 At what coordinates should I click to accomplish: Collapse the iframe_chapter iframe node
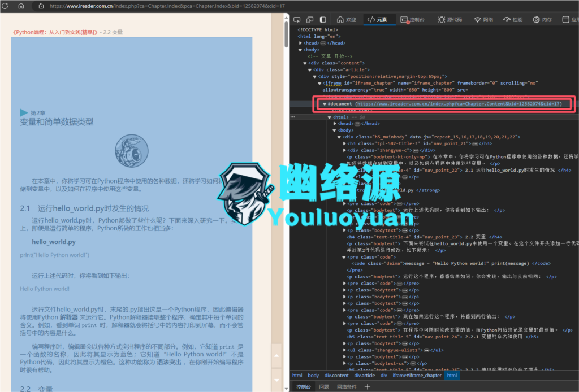(319, 84)
